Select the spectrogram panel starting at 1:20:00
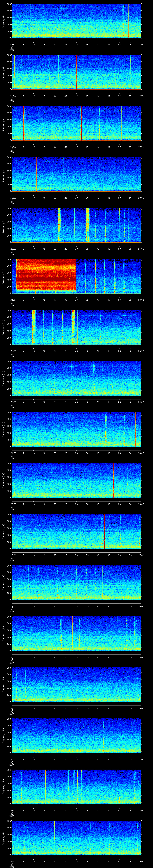The image size is (153, 868). pos(76,225)
